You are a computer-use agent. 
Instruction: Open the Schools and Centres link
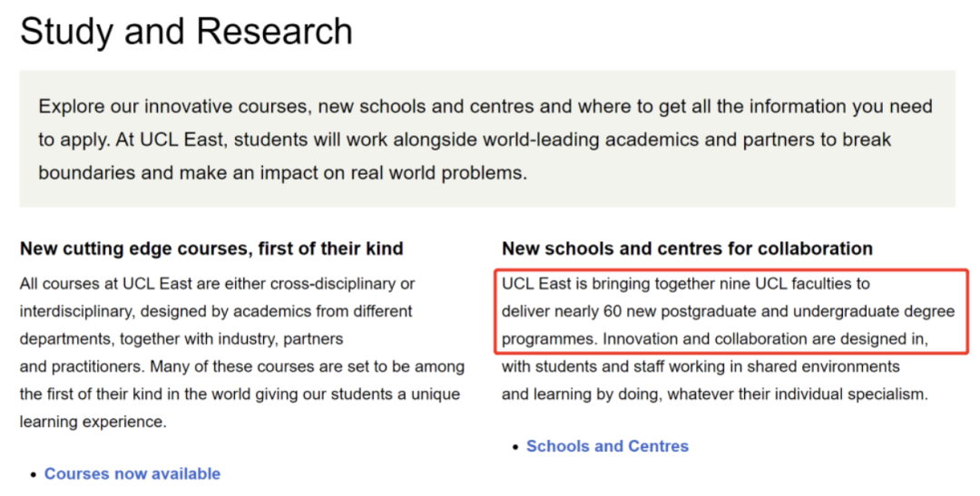607,446
